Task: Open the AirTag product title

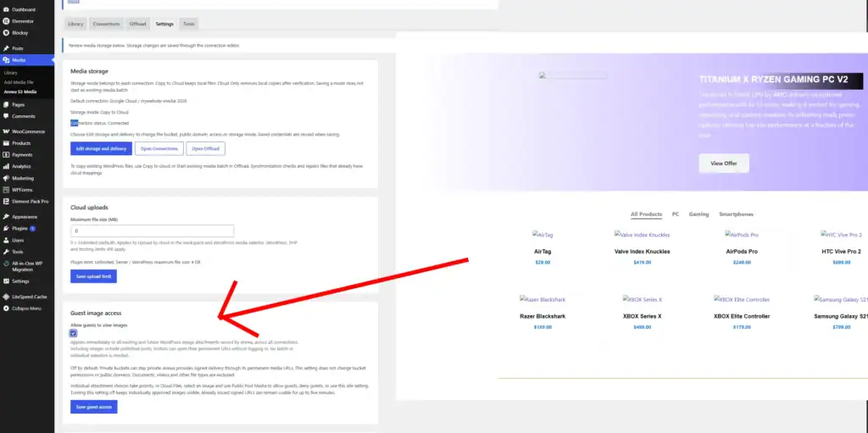Action: tap(542, 252)
